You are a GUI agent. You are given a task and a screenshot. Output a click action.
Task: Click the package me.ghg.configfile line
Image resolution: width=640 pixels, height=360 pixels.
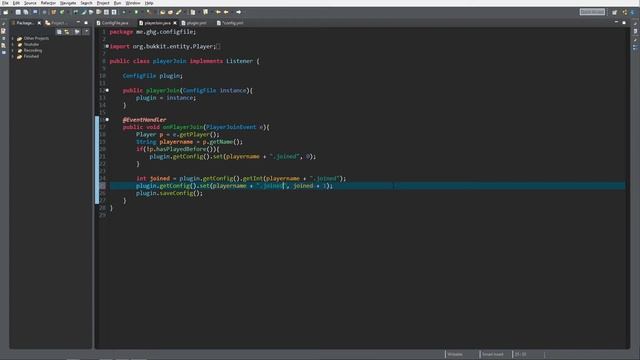click(x=153, y=32)
